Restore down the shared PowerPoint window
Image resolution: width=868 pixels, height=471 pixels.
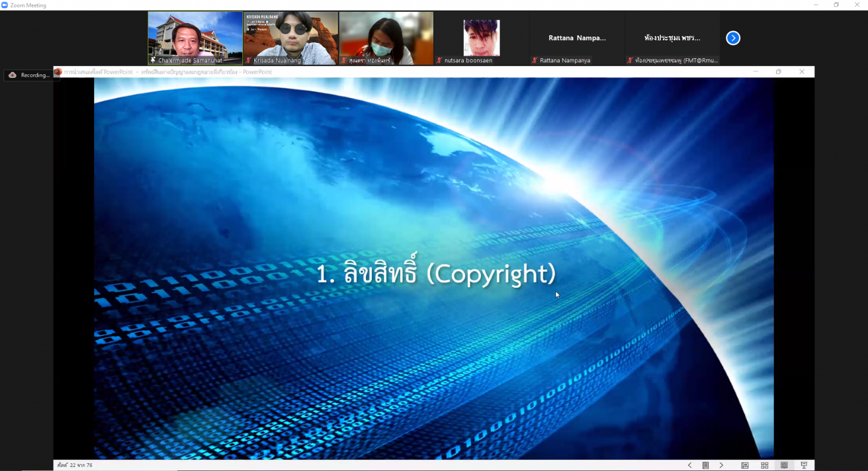point(779,72)
